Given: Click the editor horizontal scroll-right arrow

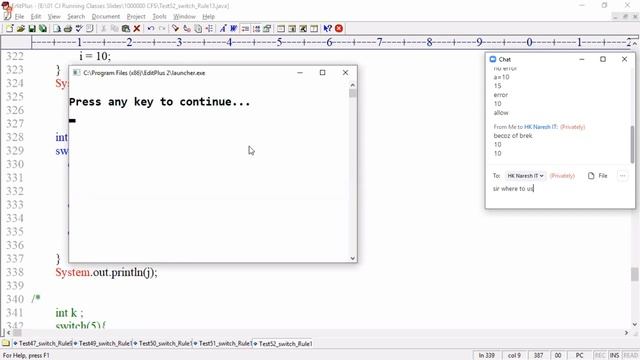Looking at the screenshot, I should (627, 333).
